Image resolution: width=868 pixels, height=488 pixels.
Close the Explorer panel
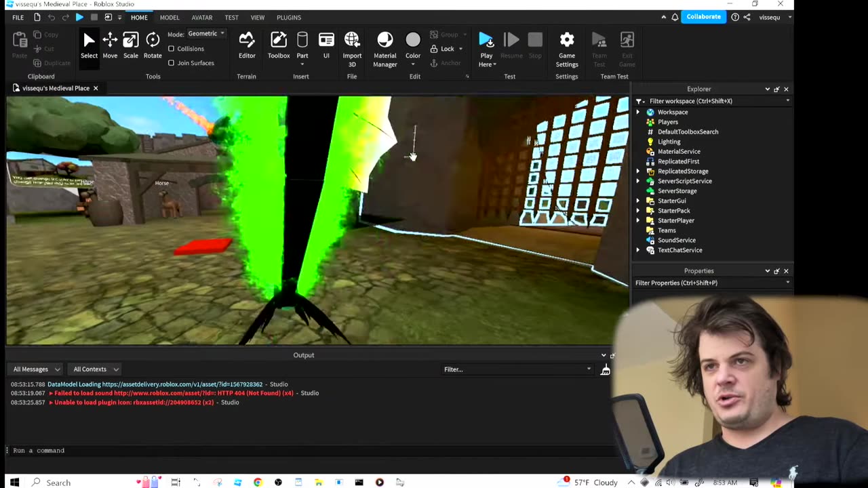[x=786, y=89]
